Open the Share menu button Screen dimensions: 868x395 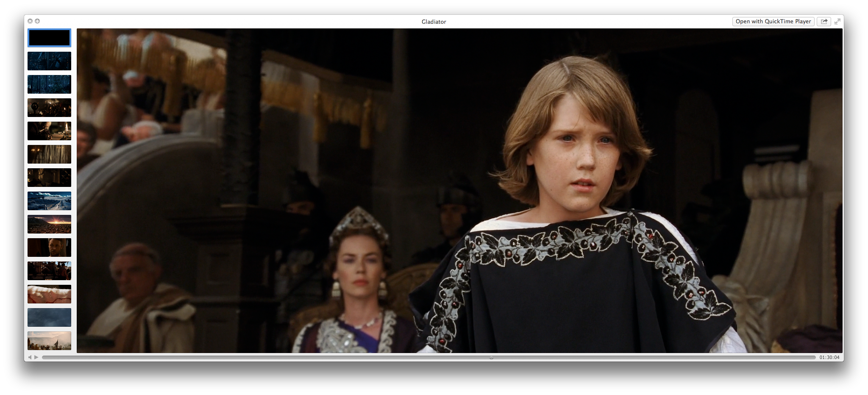823,22
